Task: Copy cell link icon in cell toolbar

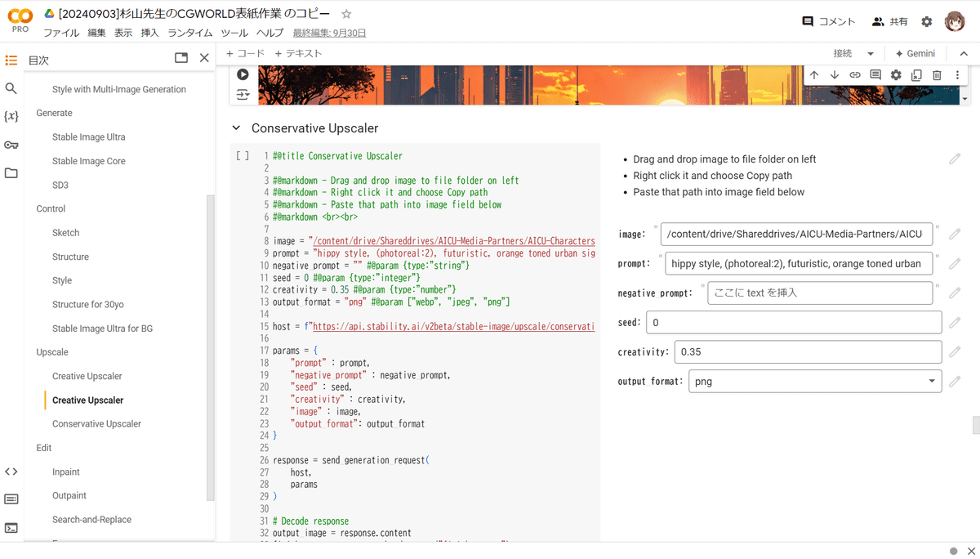Action: pyautogui.click(x=855, y=75)
